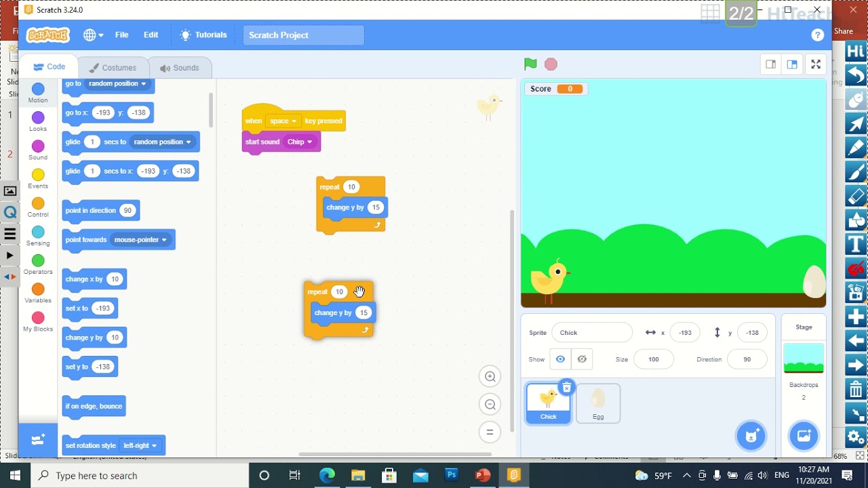Click the sprite Direction field
Screen dimensions: 868x488
[x=747, y=359]
